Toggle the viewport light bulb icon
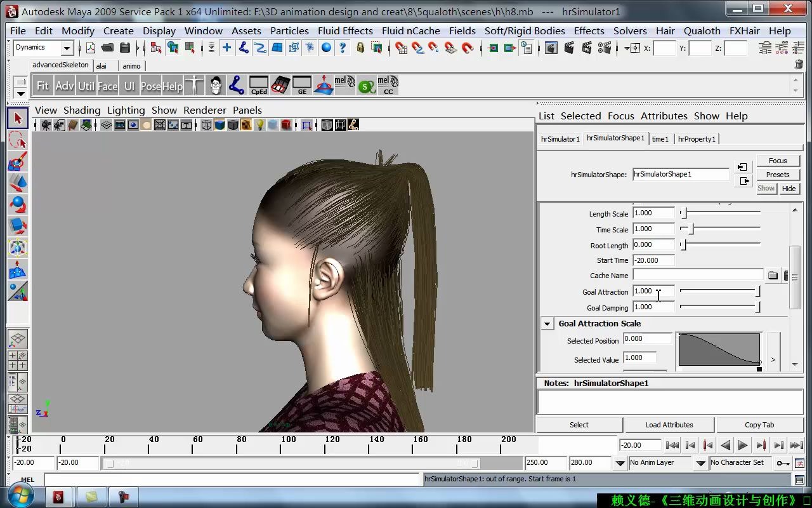This screenshot has height=508, width=812. (259, 125)
